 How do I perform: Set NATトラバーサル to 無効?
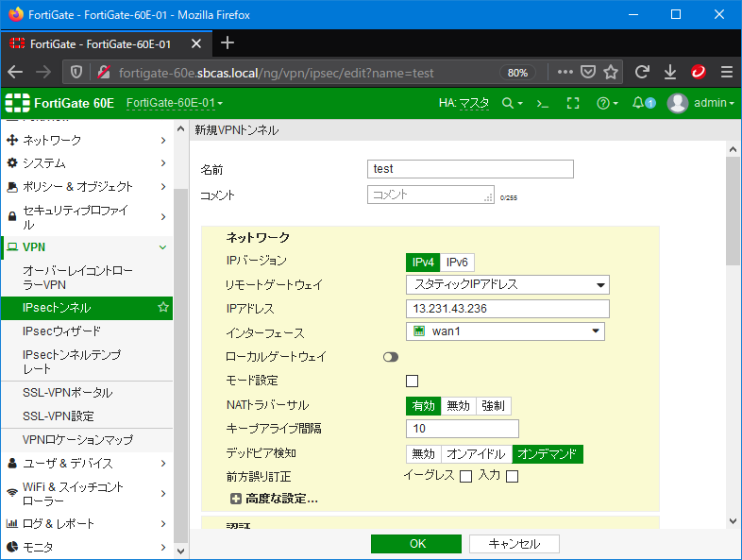pyautogui.click(x=459, y=406)
